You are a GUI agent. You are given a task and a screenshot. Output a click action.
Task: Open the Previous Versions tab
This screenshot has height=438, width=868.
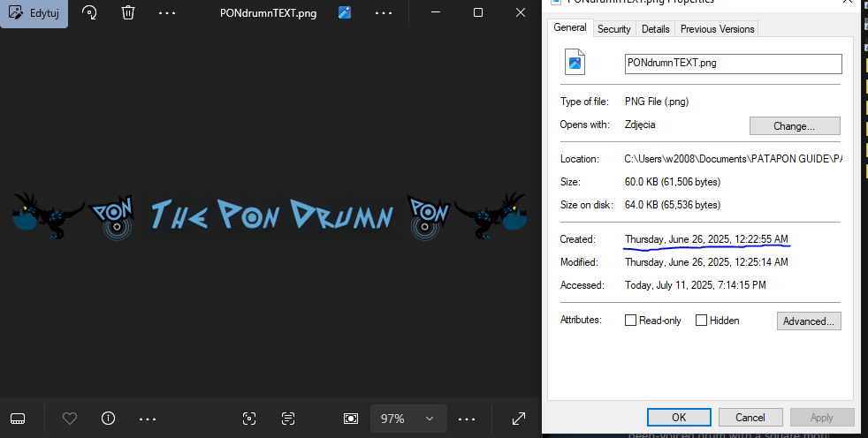(x=718, y=29)
